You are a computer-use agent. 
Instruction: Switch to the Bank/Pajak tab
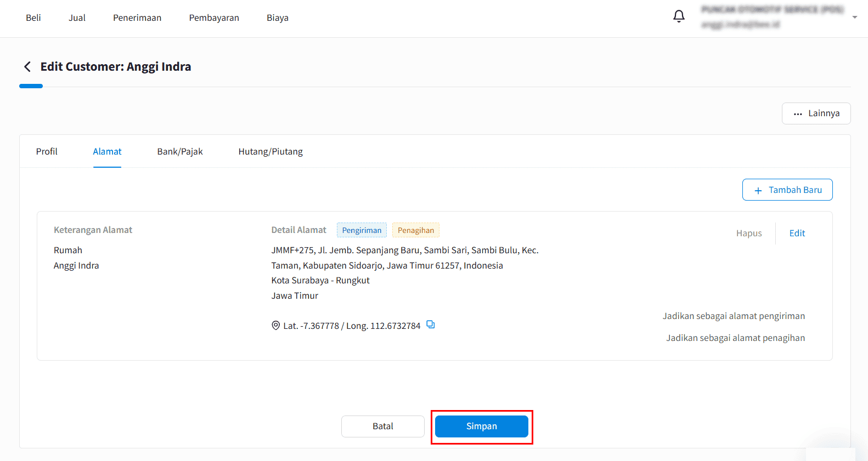click(x=180, y=151)
